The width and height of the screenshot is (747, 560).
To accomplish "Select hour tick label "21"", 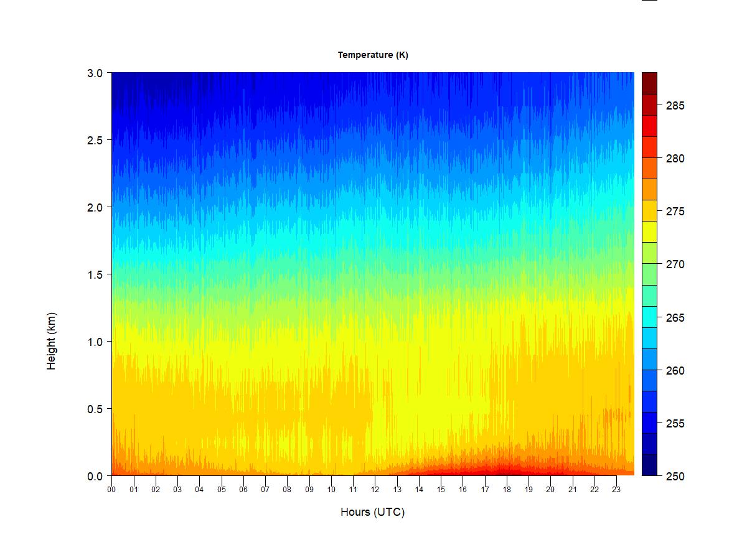I will 573,489.
